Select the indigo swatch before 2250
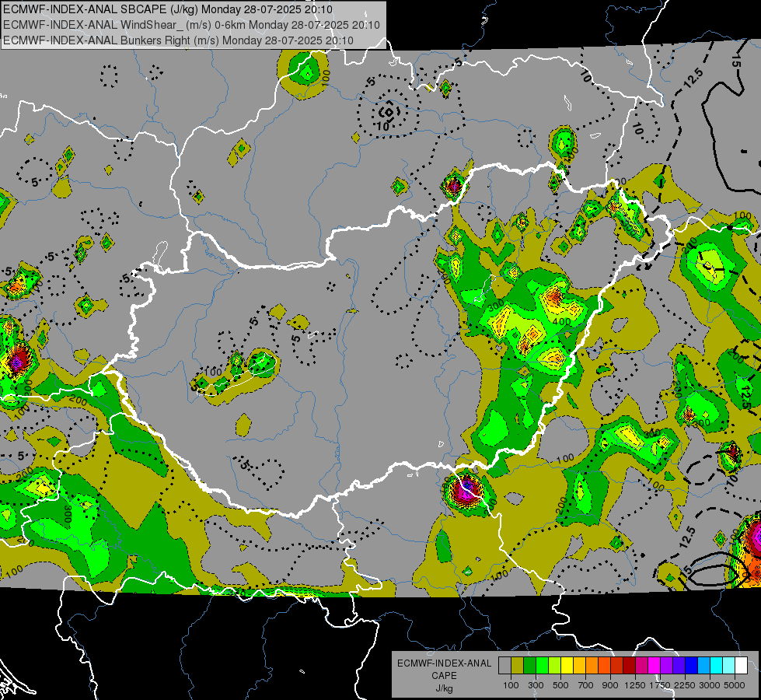Screen dimensions: 761x700 tap(679, 666)
